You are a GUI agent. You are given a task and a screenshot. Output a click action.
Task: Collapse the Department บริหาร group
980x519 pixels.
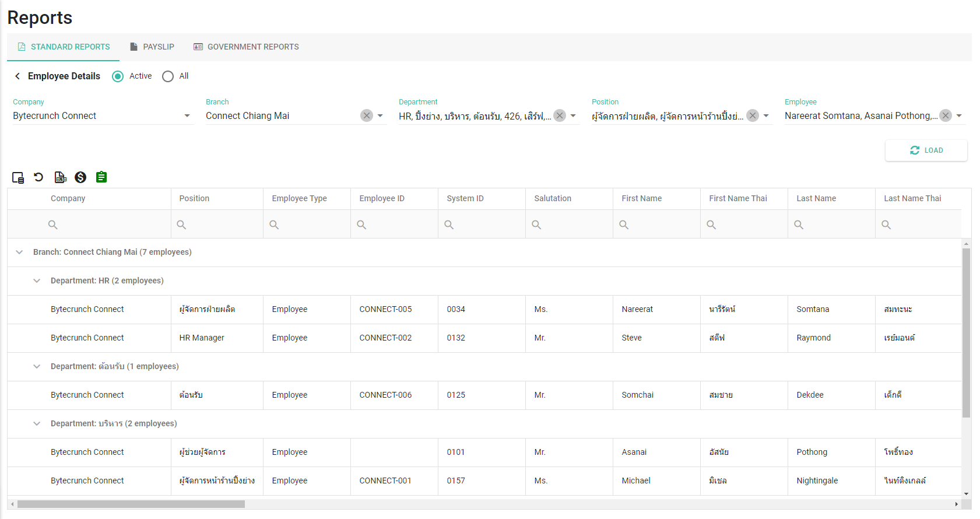click(x=37, y=423)
